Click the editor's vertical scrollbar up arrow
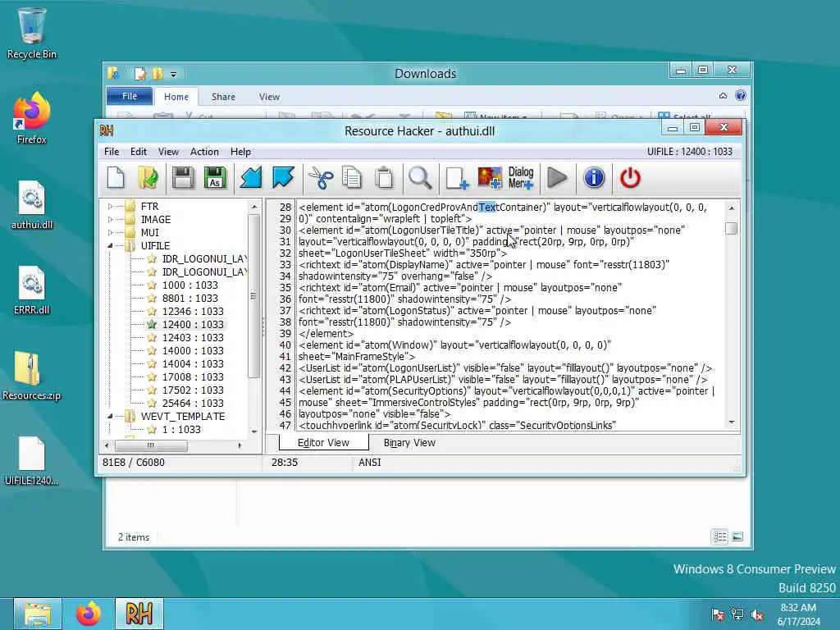 click(731, 208)
